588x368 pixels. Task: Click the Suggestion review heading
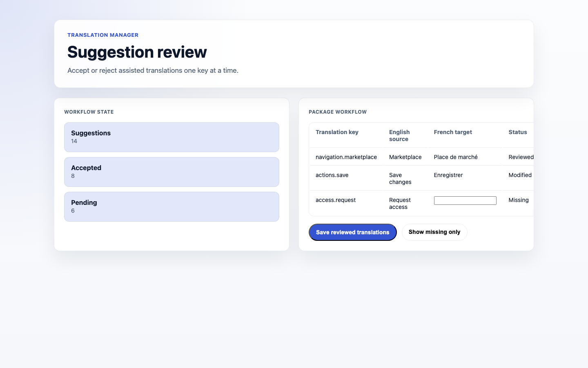(137, 52)
